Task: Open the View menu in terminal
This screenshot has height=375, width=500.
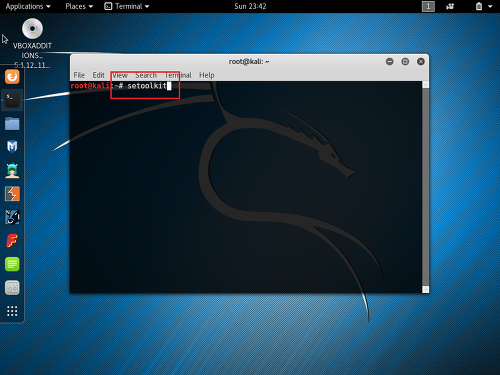Action: (120, 75)
